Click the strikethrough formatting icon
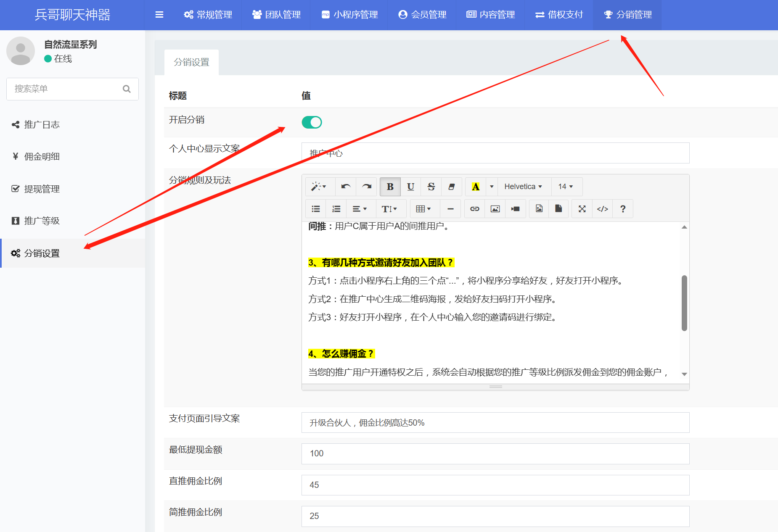Viewport: 778px width, 532px height. pos(431,187)
